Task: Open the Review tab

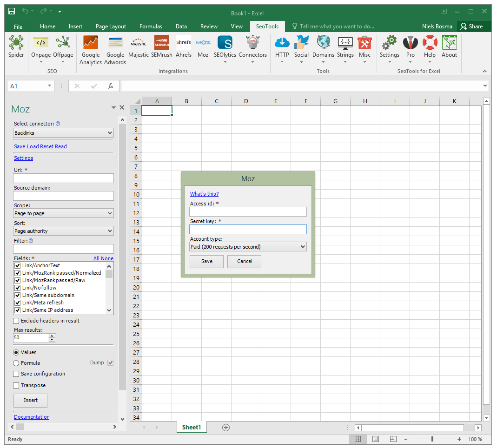Action: click(209, 26)
